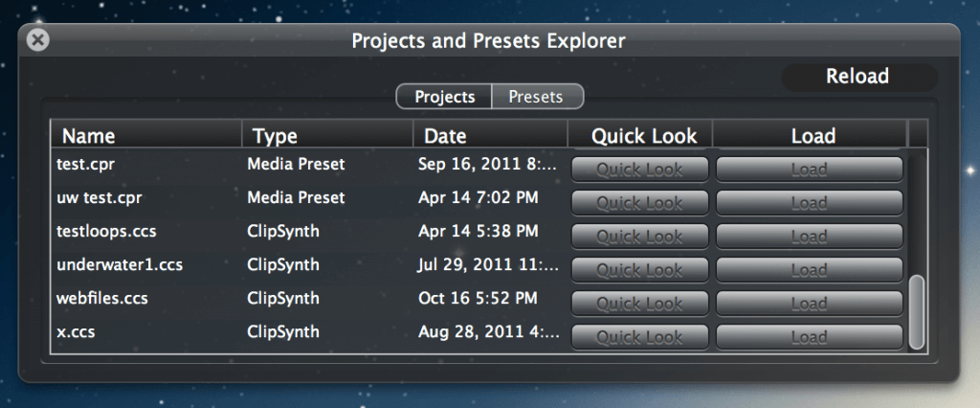Click the Reload button
Screen dimensions: 980x408
coord(858,77)
